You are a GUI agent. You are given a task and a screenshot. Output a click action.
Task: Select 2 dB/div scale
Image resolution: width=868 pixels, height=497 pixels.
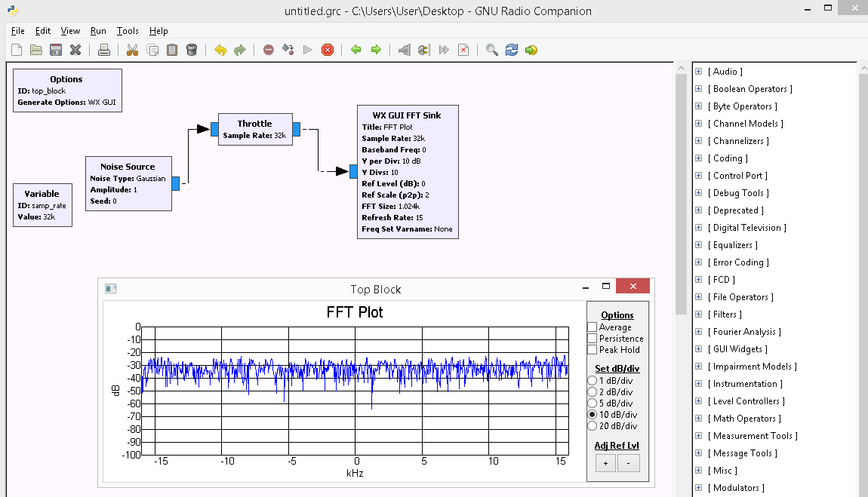point(593,392)
